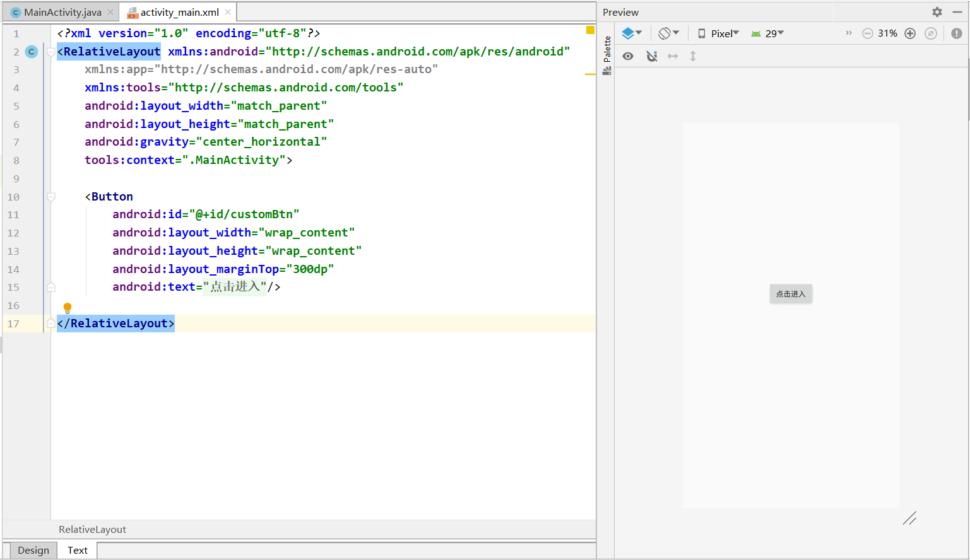Image resolution: width=970 pixels, height=560 pixels.
Task: Click the "点击进入" text attribute value
Action: (235, 287)
